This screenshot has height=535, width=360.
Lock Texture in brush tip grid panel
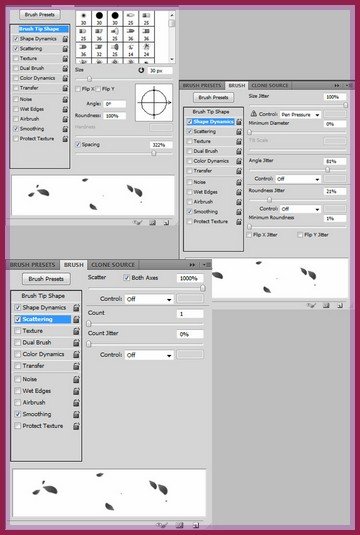(65, 59)
